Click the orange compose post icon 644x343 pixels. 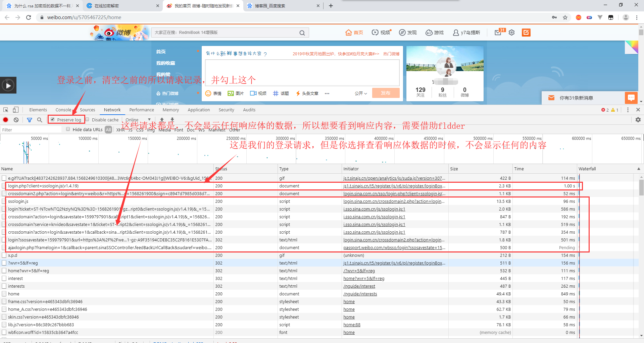pyautogui.click(x=526, y=33)
